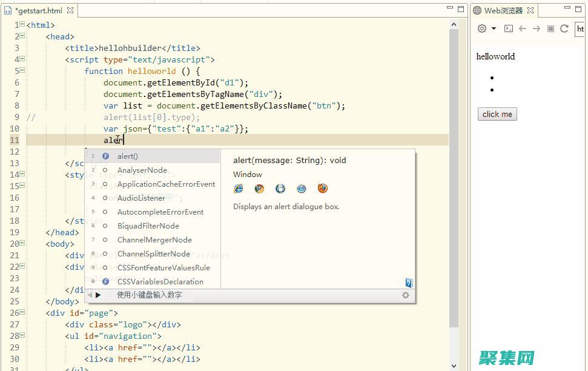Image resolution: width=588 pixels, height=371 pixels.
Task: Open the autocomplete popup settings gear
Action: (406, 295)
